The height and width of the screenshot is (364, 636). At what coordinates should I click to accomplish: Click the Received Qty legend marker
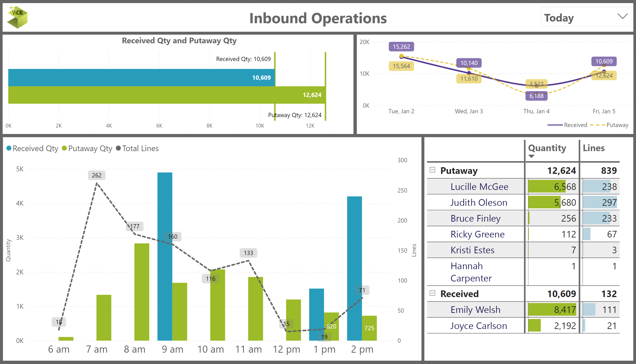point(9,148)
